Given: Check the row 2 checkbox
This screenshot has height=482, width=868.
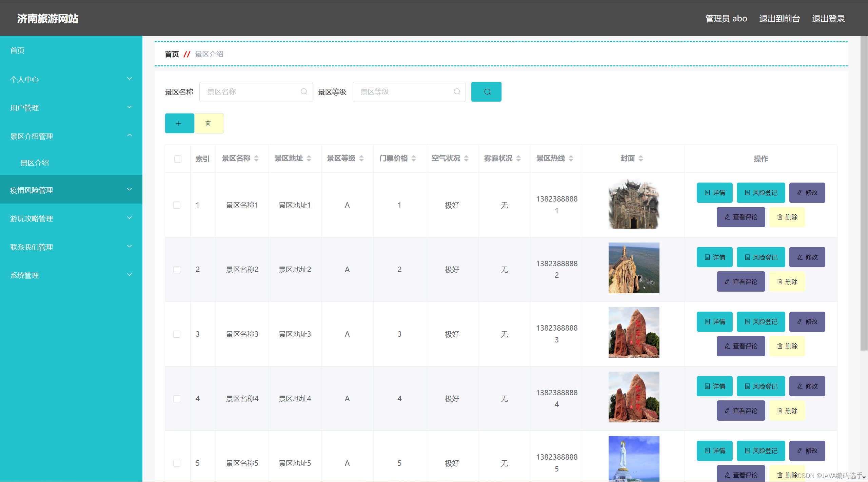Looking at the screenshot, I should click(177, 270).
